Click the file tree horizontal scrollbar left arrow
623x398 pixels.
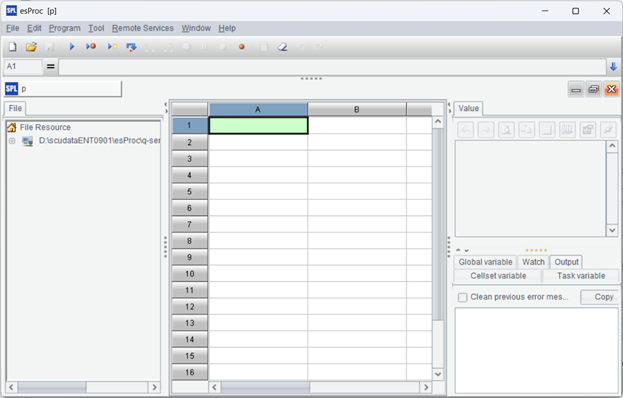pyautogui.click(x=11, y=387)
